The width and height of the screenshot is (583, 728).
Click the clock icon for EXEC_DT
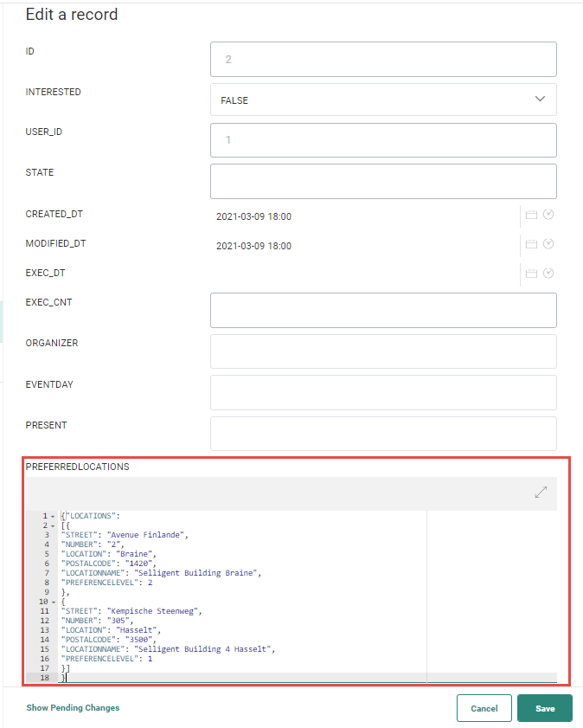[x=548, y=274]
